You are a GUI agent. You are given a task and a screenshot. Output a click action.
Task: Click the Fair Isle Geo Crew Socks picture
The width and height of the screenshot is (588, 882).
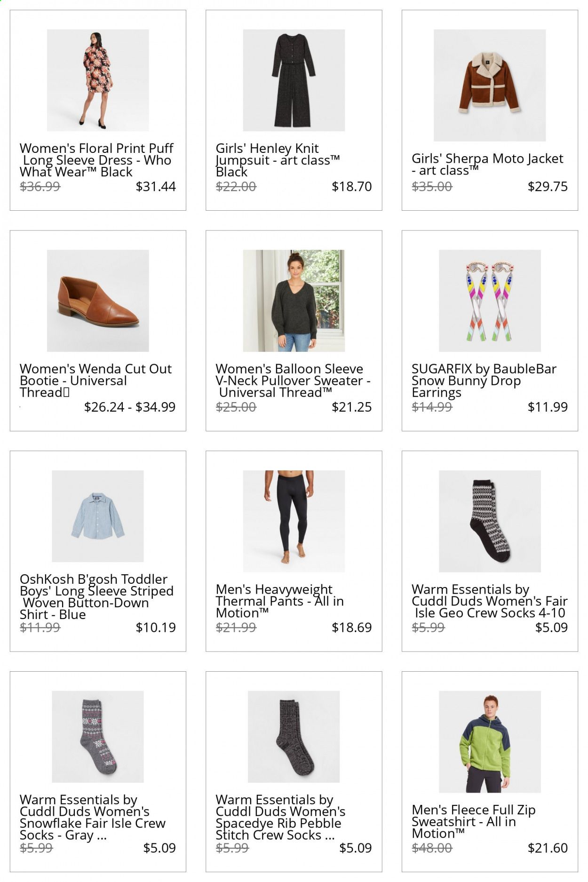[x=490, y=521]
